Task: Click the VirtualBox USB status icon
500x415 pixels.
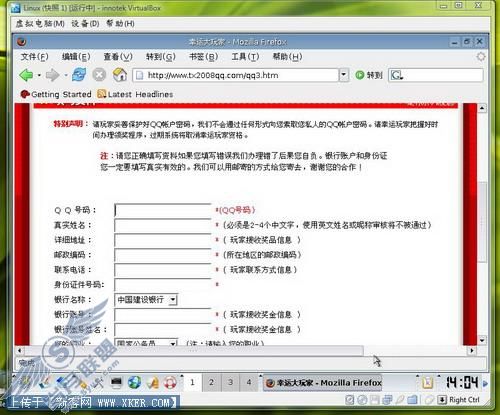Action: pyautogui.click(x=399, y=399)
